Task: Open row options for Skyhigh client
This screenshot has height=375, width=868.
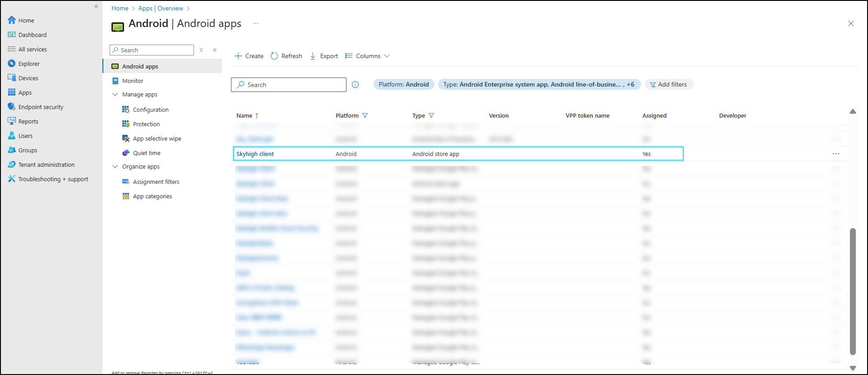Action: 836,154
